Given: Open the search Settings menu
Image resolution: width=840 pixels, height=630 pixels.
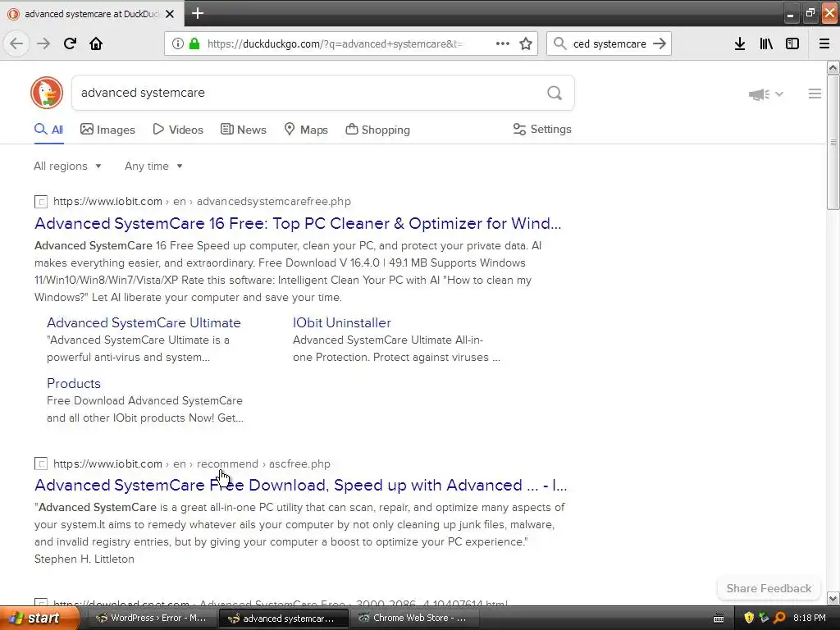Looking at the screenshot, I should point(542,129).
